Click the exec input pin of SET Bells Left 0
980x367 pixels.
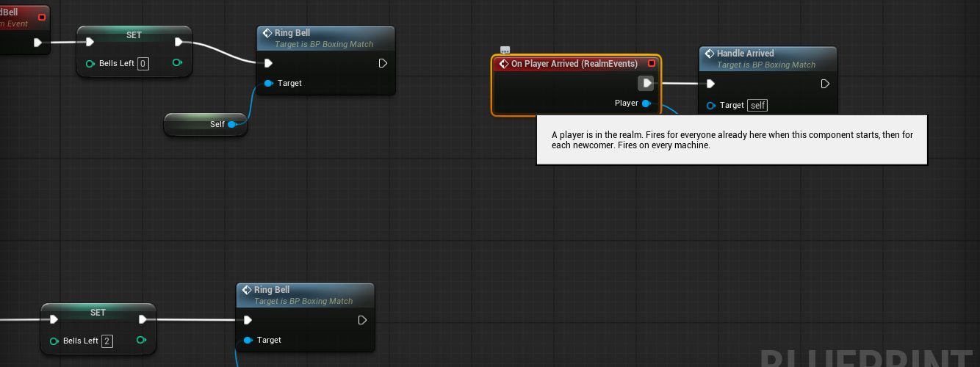[90, 42]
